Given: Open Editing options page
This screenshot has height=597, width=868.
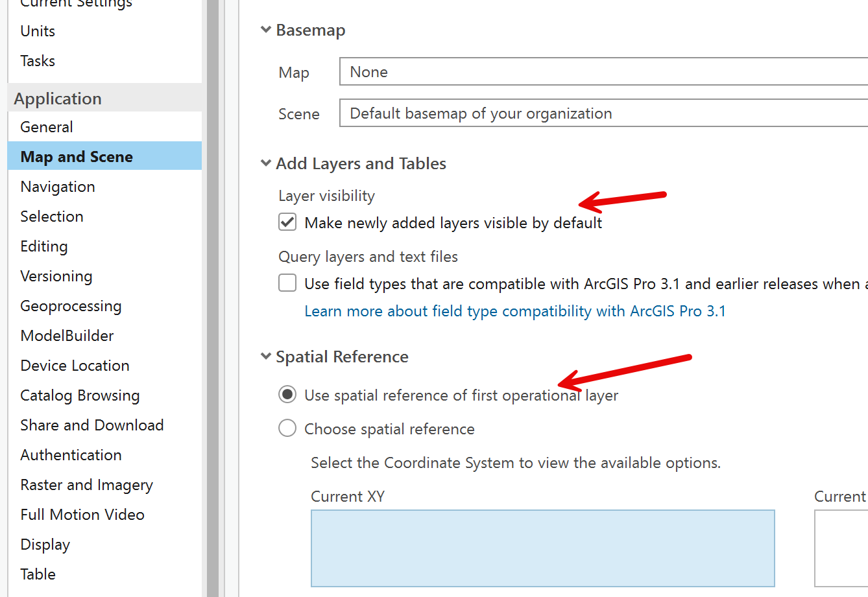Looking at the screenshot, I should 44,246.
